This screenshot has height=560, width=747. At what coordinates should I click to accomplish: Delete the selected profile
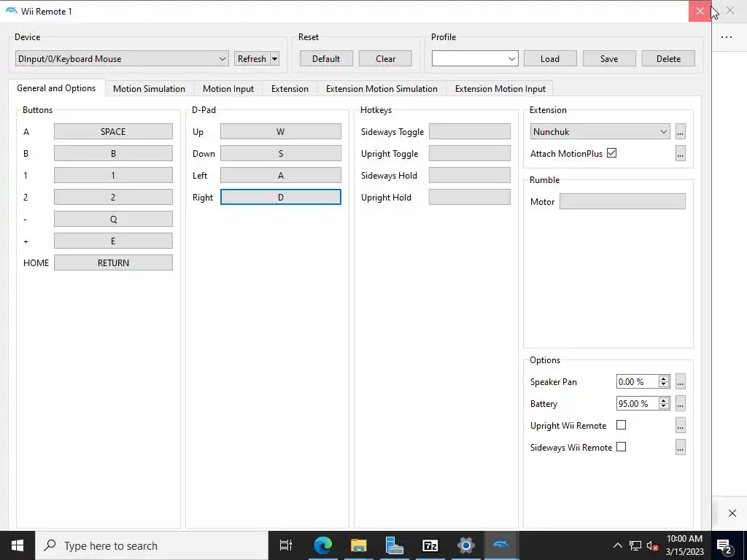pos(668,59)
